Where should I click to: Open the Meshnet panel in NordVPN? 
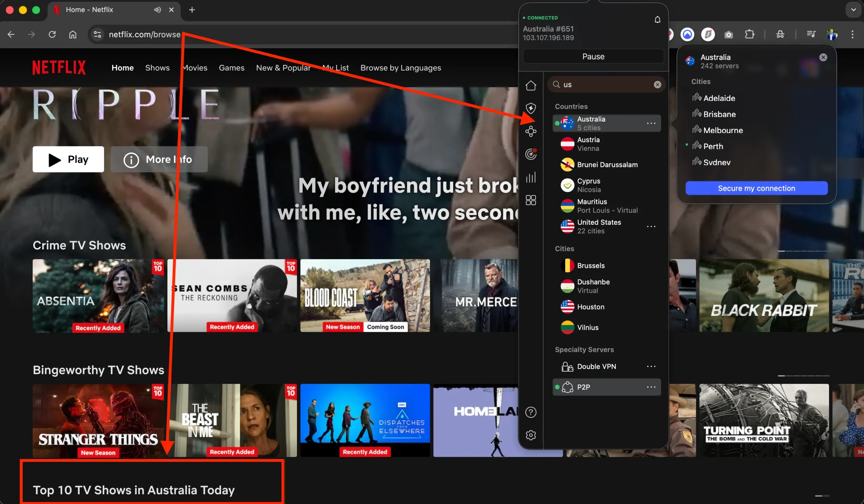tap(531, 131)
